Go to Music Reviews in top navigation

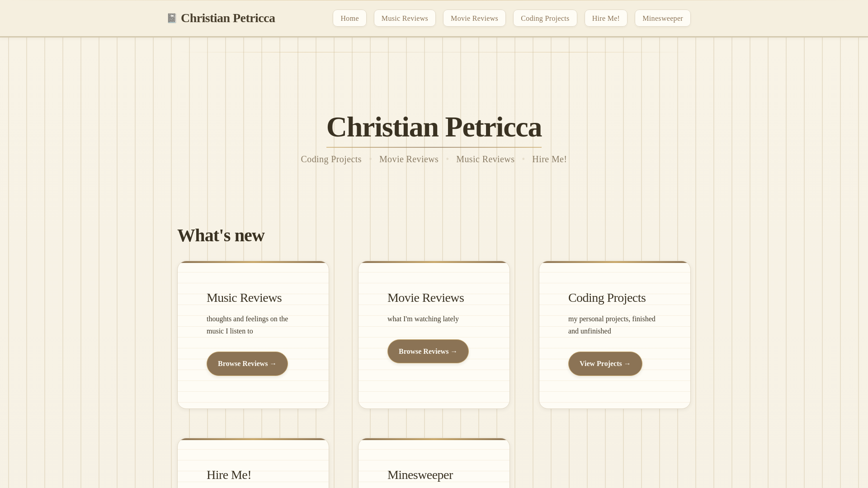coord(405,18)
